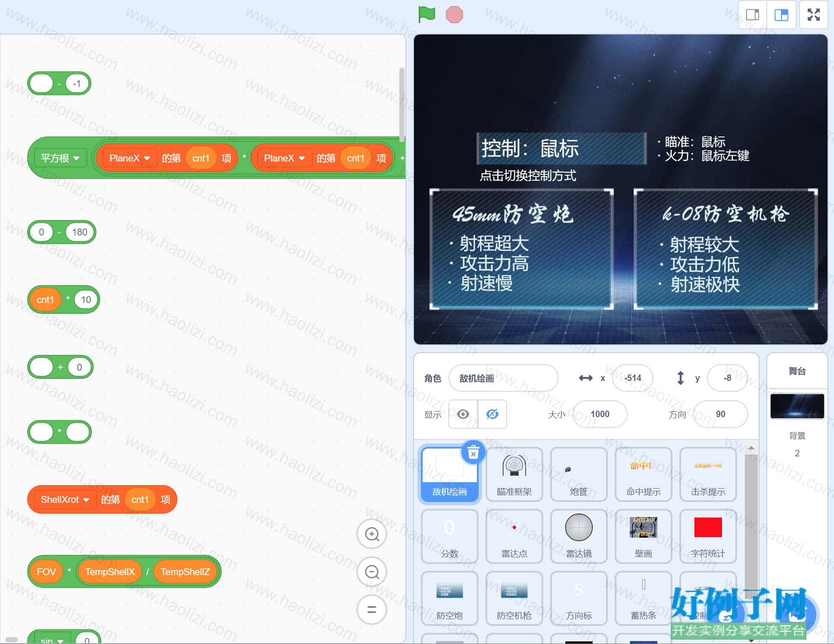The height and width of the screenshot is (644, 834).
Task: Open second PlaneX list dropdown
Action: pyautogui.click(x=284, y=158)
